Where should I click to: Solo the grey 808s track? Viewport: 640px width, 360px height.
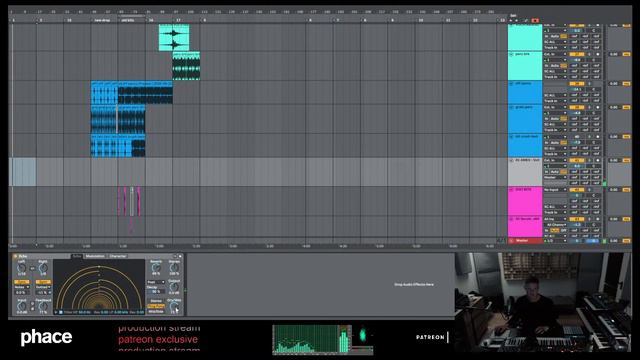pyautogui.click(x=589, y=160)
